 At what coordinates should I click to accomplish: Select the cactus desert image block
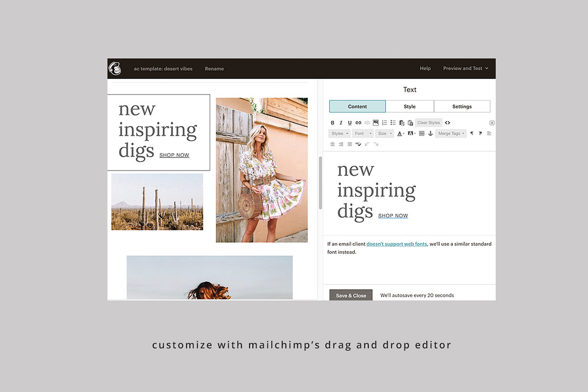click(157, 202)
